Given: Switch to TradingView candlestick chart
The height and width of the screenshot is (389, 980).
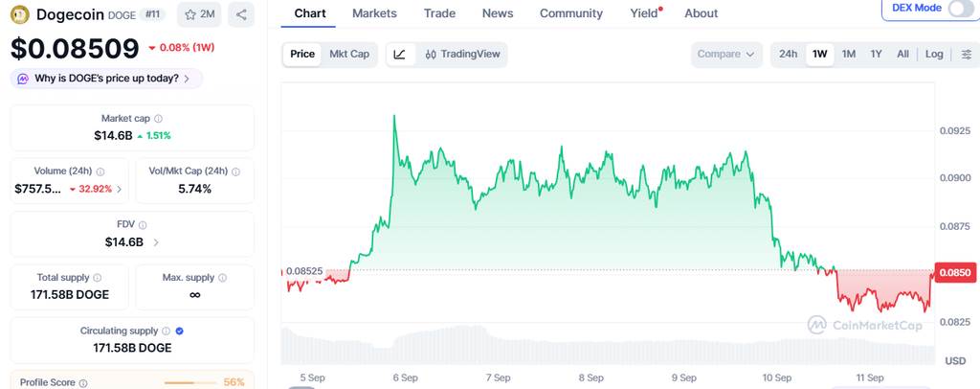Looking at the screenshot, I should [462, 55].
